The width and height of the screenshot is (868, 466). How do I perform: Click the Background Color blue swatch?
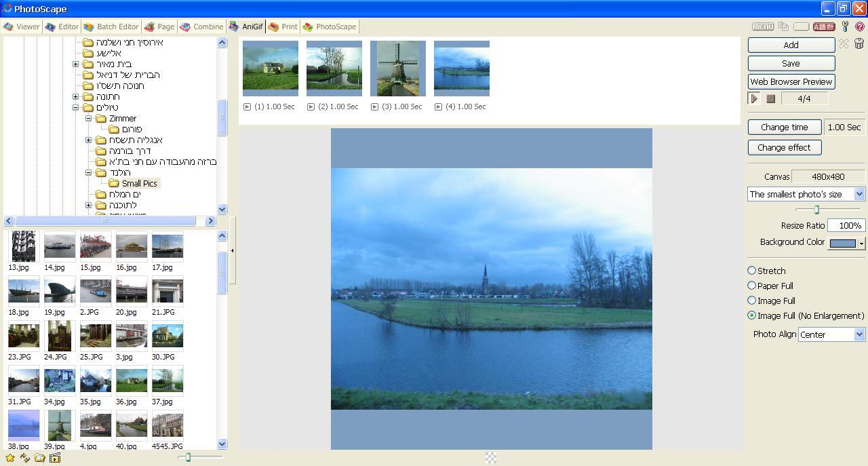click(843, 244)
